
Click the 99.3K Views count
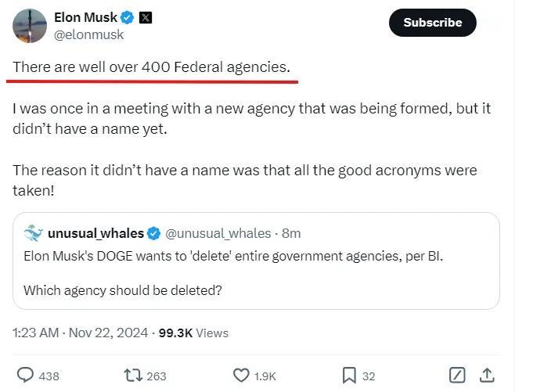point(193,333)
